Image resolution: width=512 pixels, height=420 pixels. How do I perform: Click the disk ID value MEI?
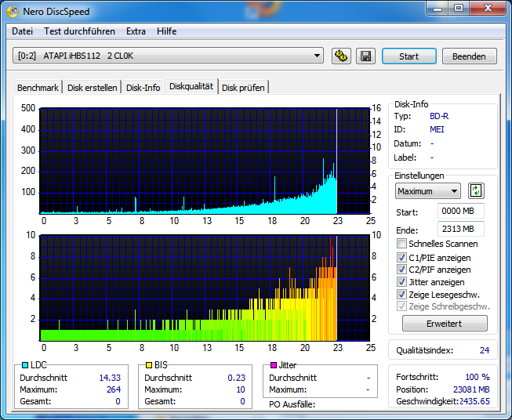(x=437, y=129)
